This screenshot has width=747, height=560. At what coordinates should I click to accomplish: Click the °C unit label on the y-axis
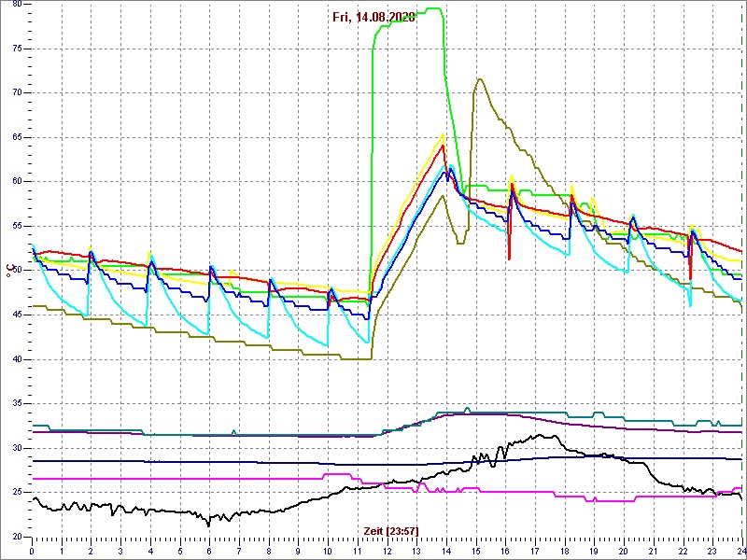tap(9, 272)
